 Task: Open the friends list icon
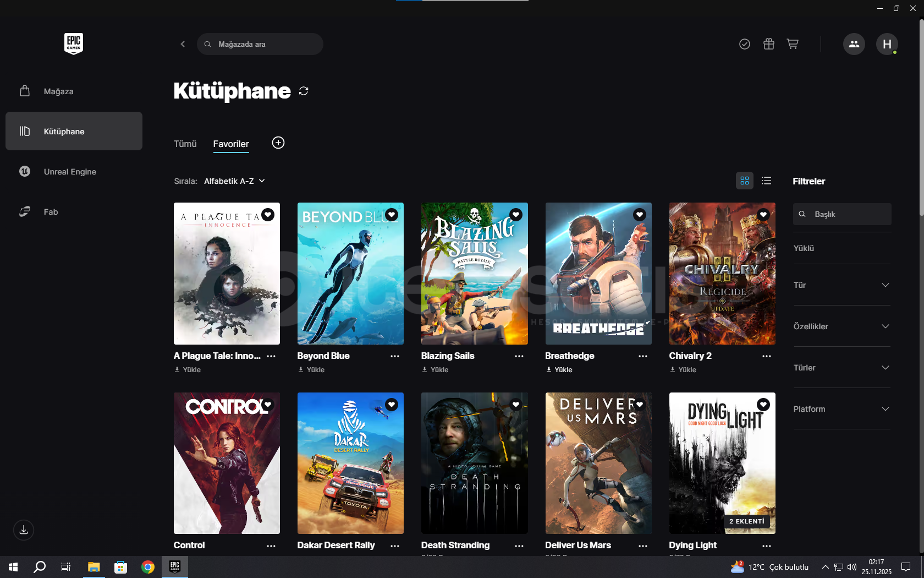(x=854, y=44)
